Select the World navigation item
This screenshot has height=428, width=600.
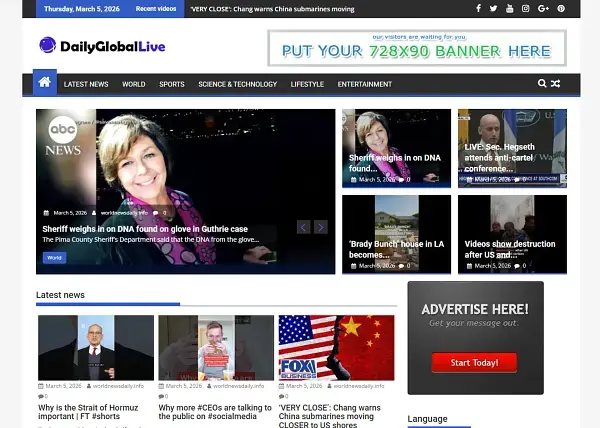pyautogui.click(x=134, y=84)
